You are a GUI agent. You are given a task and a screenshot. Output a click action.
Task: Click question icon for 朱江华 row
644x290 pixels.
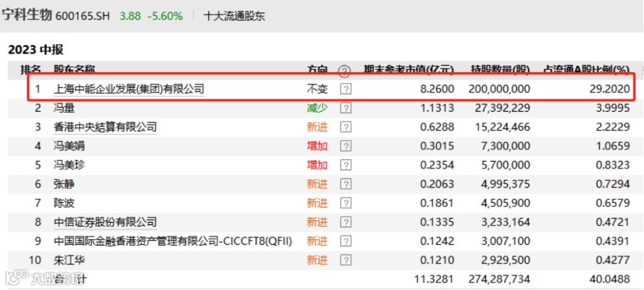point(346,260)
